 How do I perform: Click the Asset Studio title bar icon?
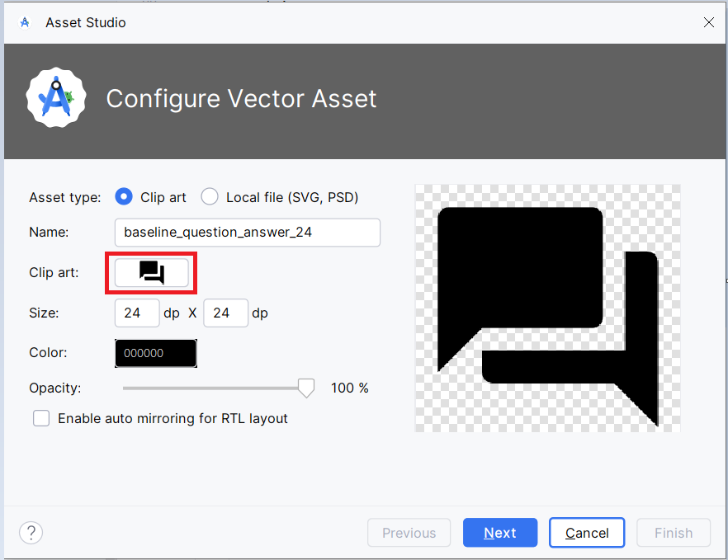click(25, 22)
